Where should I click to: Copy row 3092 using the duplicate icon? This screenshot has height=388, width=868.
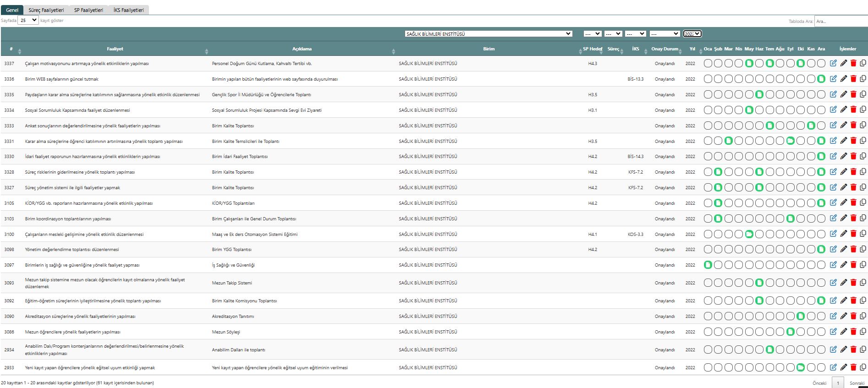(x=863, y=301)
